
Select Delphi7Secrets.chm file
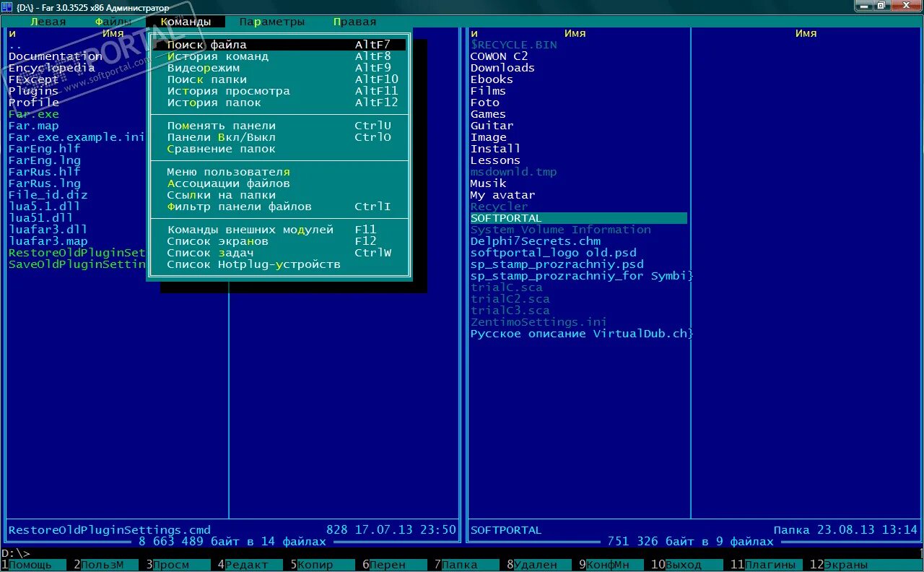tap(536, 241)
